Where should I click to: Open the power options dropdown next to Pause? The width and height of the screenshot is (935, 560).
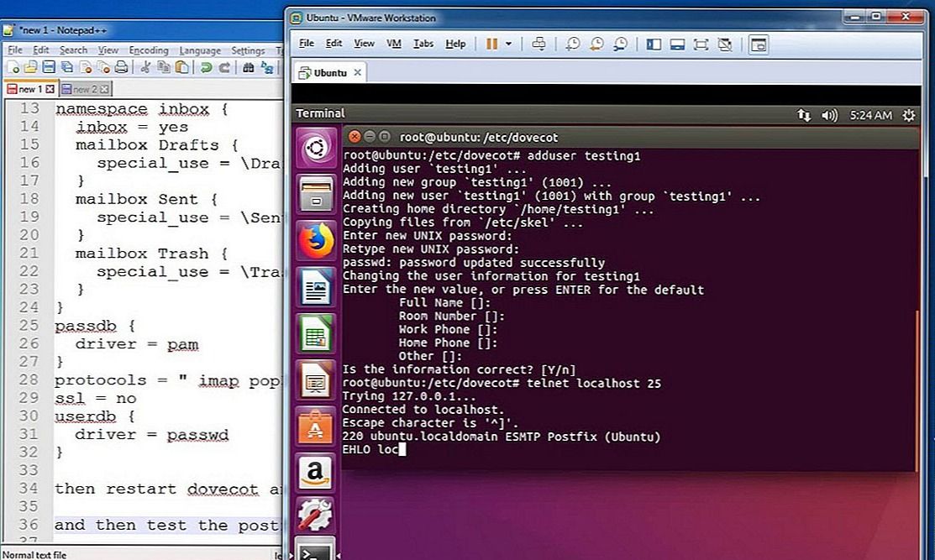point(508,44)
